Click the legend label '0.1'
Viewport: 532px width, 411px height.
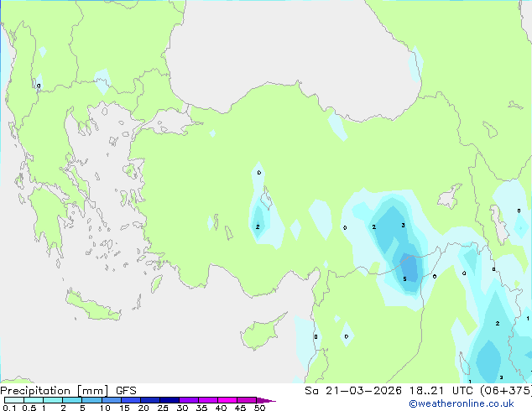pos(9,408)
